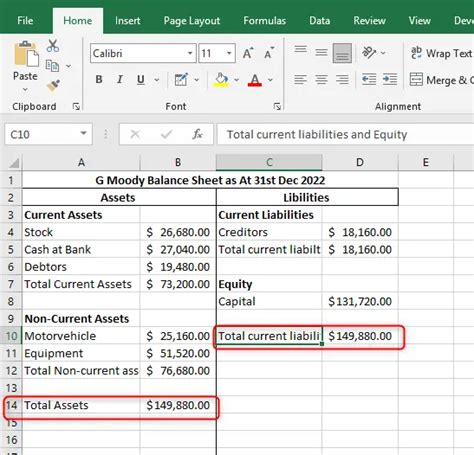The height and width of the screenshot is (455, 474).
Task: Select the Format Painter brush
Action: pos(53,86)
